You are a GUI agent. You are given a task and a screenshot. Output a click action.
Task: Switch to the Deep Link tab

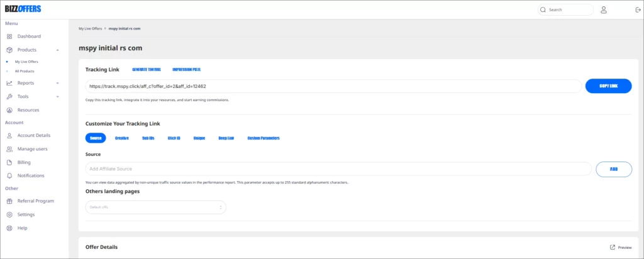[x=226, y=138]
